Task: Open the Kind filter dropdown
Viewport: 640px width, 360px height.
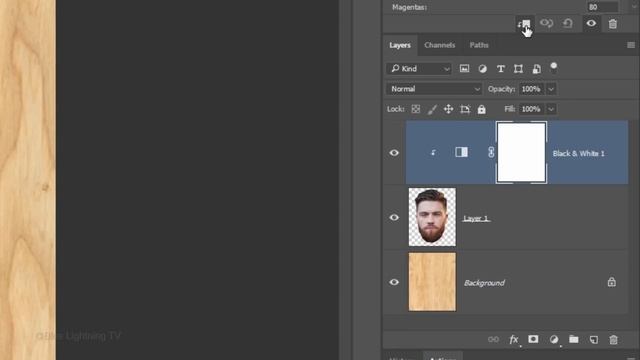Action: click(x=419, y=69)
